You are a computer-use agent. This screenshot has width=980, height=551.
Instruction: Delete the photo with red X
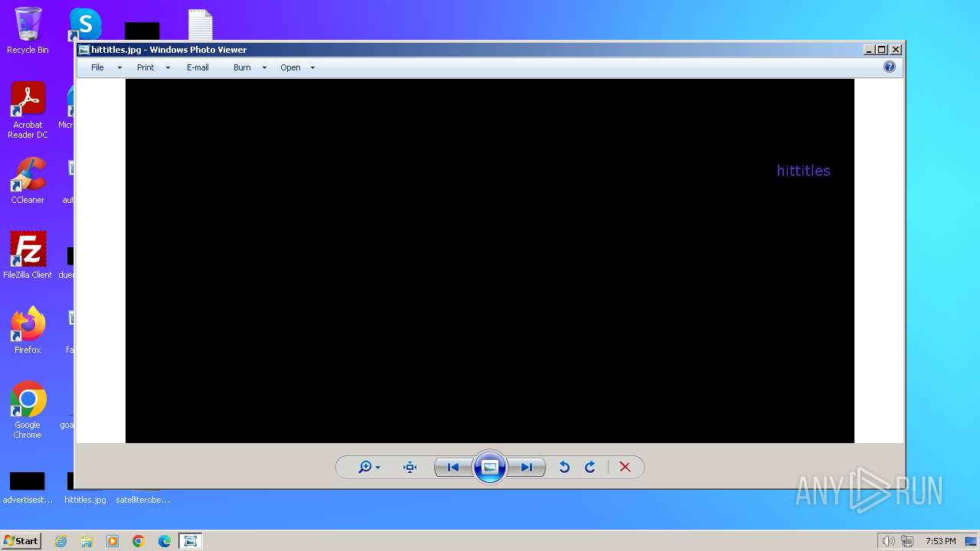coord(625,467)
